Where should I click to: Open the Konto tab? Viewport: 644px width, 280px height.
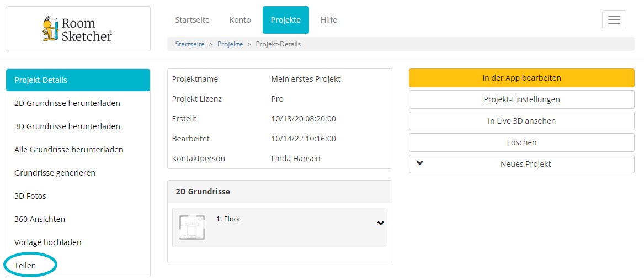[x=240, y=20]
